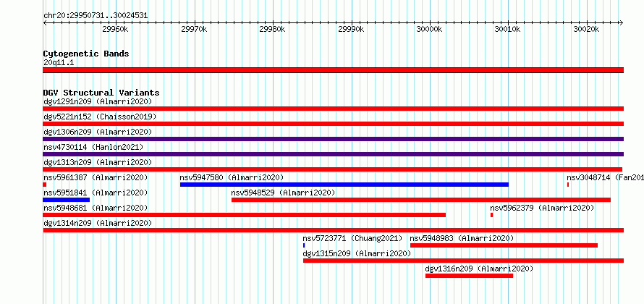Screen dimensions: 644x304
Task: Click the red nsv5948983 variant bar
Action: (504, 245)
